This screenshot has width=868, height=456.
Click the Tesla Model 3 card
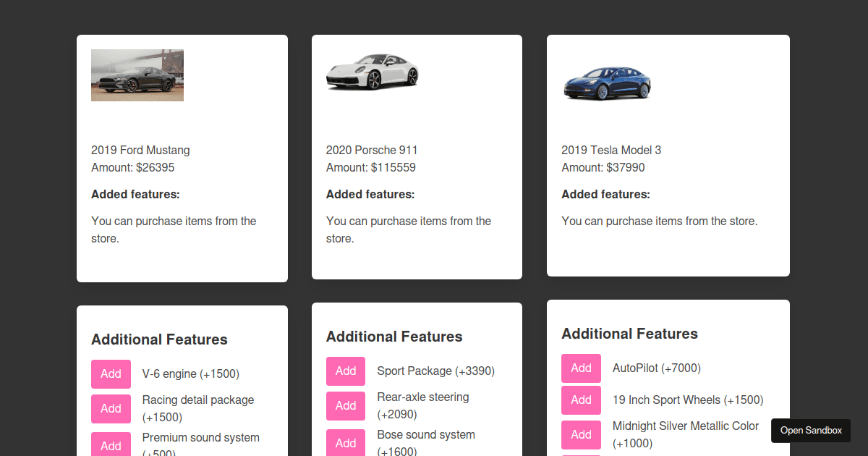click(668, 156)
